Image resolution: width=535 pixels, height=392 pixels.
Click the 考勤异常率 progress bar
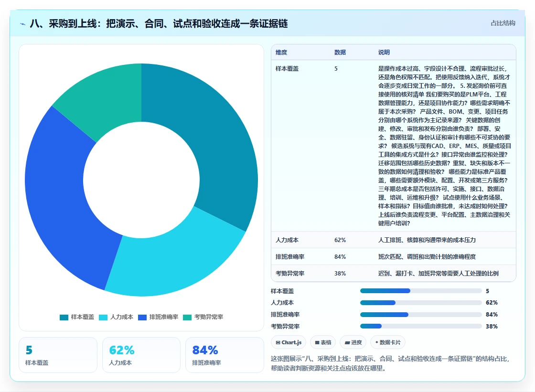pyautogui.click(x=421, y=326)
